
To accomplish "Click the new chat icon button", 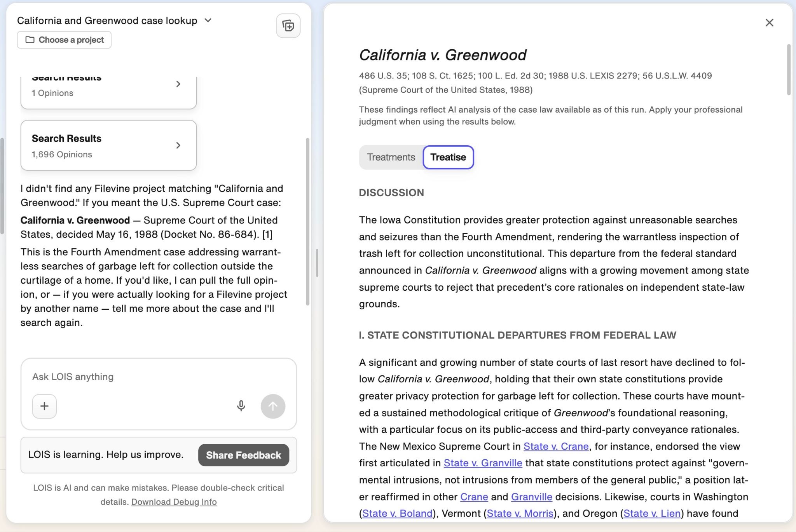I will 288,26.
